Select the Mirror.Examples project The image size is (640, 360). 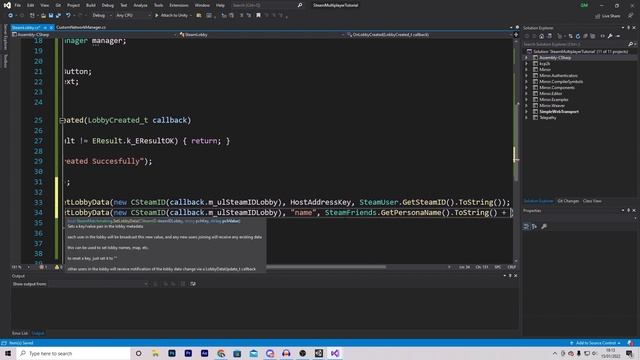pos(553,100)
